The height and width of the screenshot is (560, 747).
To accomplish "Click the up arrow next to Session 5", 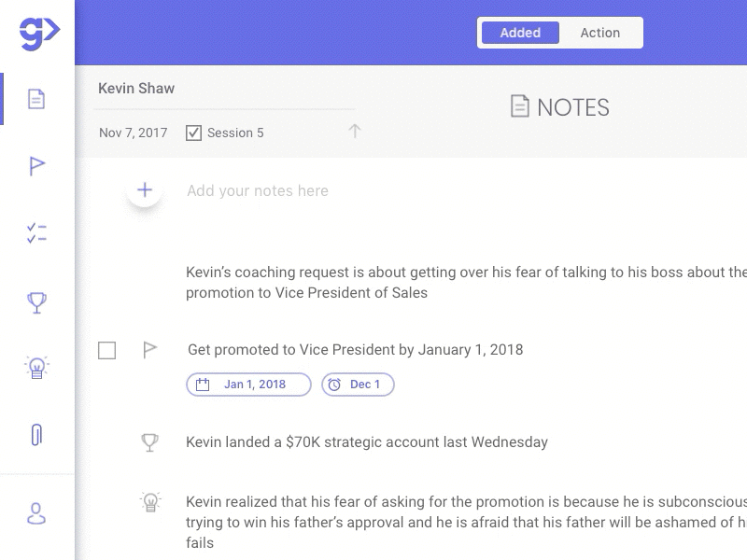I will (x=355, y=132).
